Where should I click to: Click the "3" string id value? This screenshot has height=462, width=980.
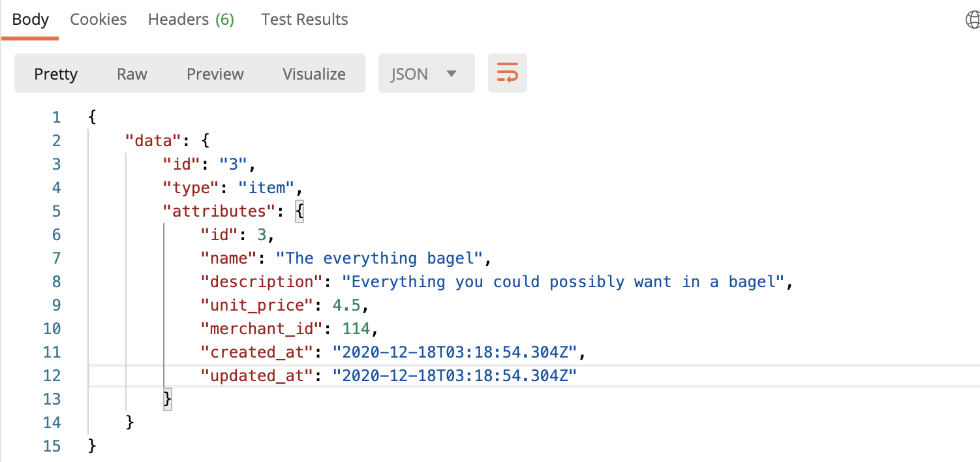pos(233,164)
